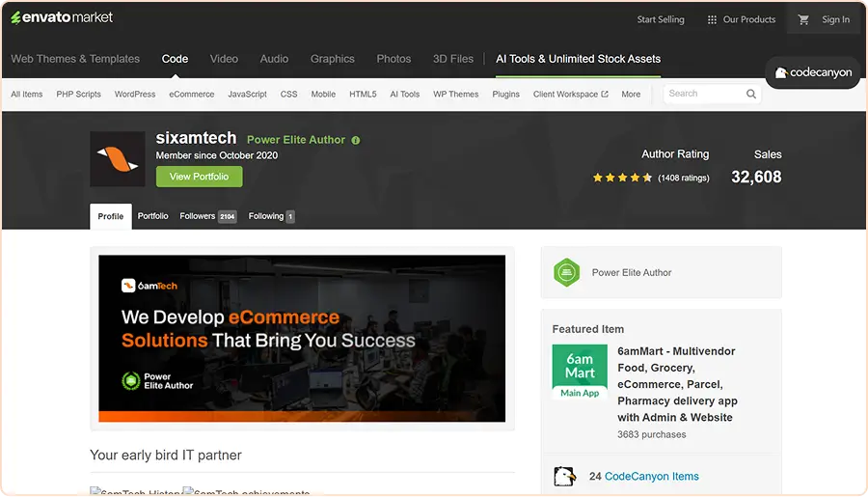Open the 3D Files category
The width and height of the screenshot is (868, 497).
453,59
